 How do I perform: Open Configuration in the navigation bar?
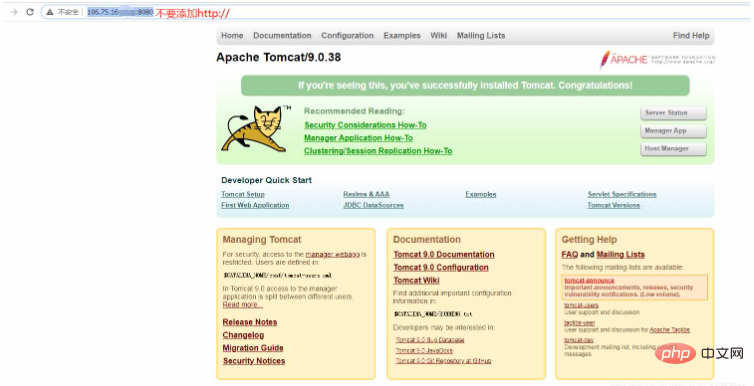click(x=347, y=36)
